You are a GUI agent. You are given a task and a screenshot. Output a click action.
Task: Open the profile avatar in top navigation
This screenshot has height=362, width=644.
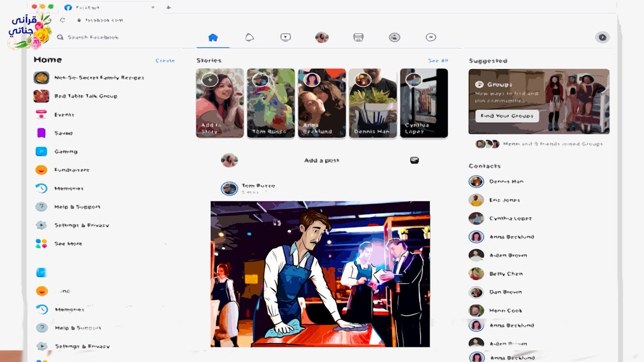click(322, 37)
